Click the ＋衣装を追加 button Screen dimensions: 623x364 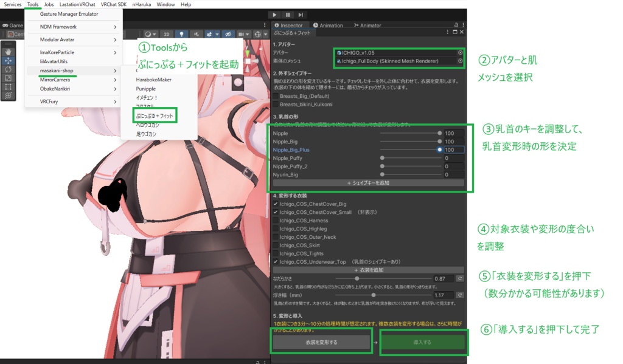click(368, 270)
